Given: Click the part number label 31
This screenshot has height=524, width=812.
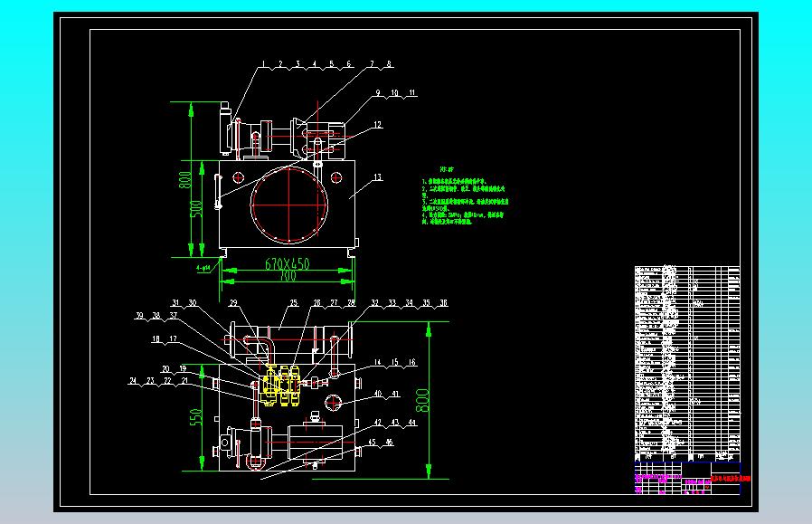Looking at the screenshot, I should click(175, 302).
